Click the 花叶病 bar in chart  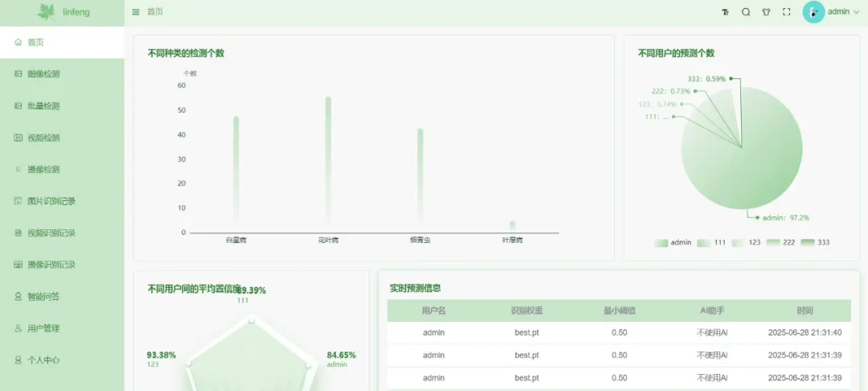[328, 164]
